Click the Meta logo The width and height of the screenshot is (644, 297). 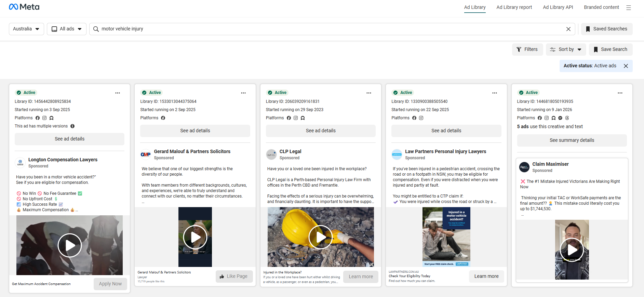click(24, 7)
